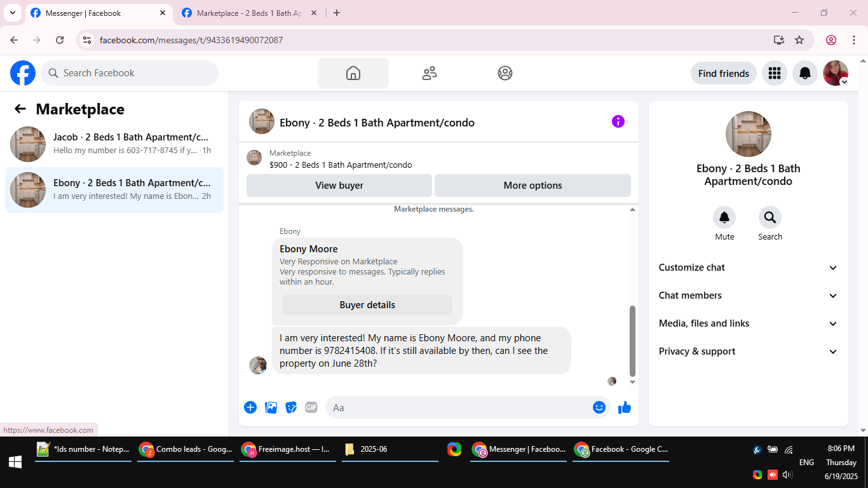The image size is (868, 488).
Task: Reload the page in Chrome
Action: pyautogui.click(x=60, y=40)
